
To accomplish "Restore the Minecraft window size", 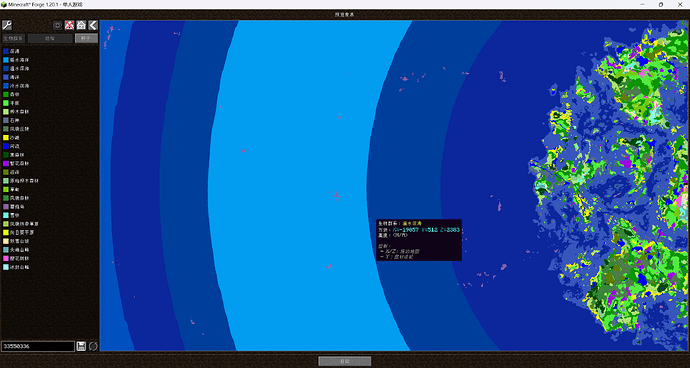I will point(661,4).
